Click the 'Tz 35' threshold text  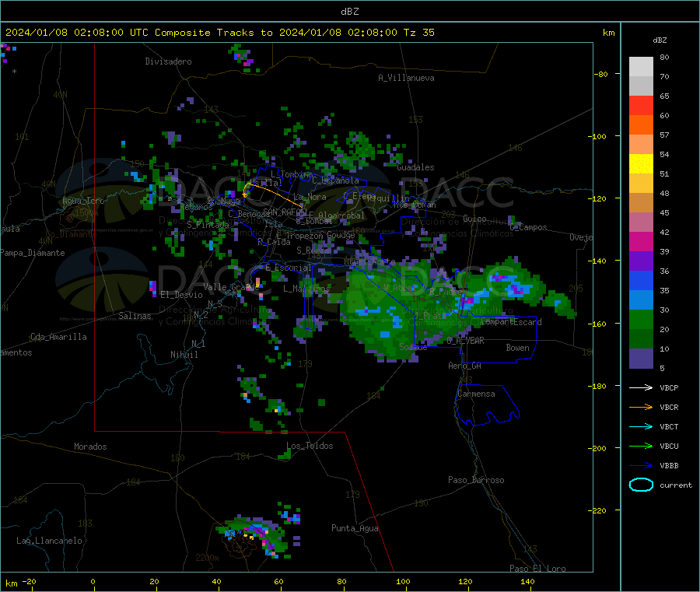click(419, 33)
